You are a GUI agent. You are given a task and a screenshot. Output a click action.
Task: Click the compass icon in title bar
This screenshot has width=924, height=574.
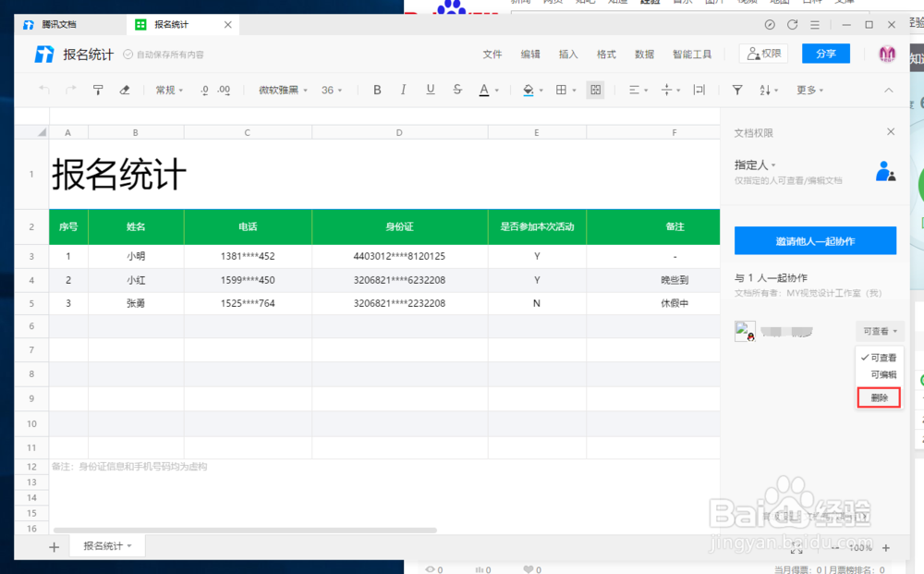pyautogui.click(x=770, y=24)
